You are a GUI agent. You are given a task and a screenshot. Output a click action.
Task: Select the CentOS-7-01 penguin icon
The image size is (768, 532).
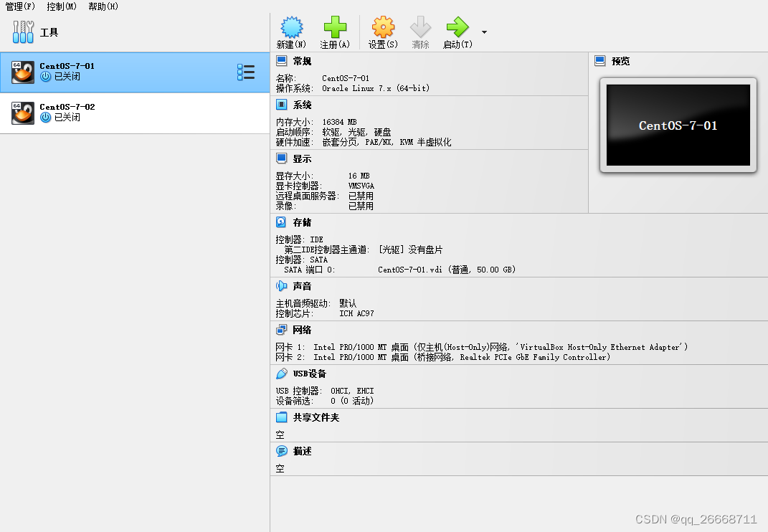23,72
